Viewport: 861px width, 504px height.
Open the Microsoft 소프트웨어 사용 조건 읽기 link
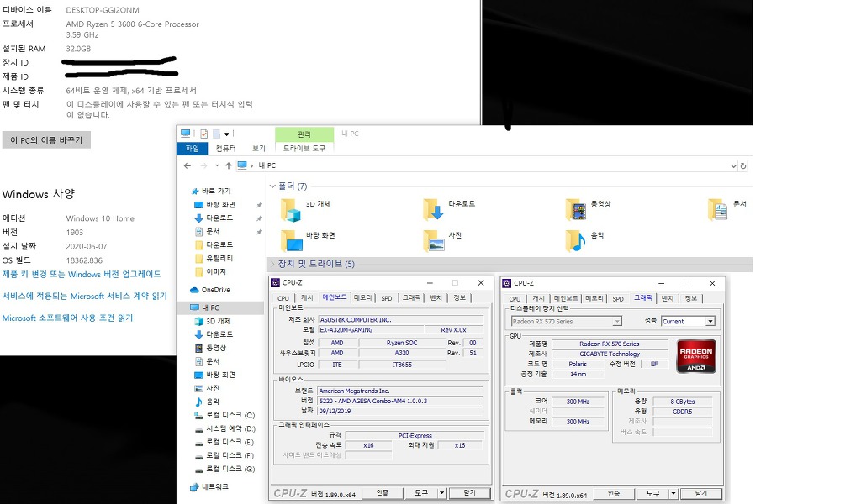pos(67,318)
